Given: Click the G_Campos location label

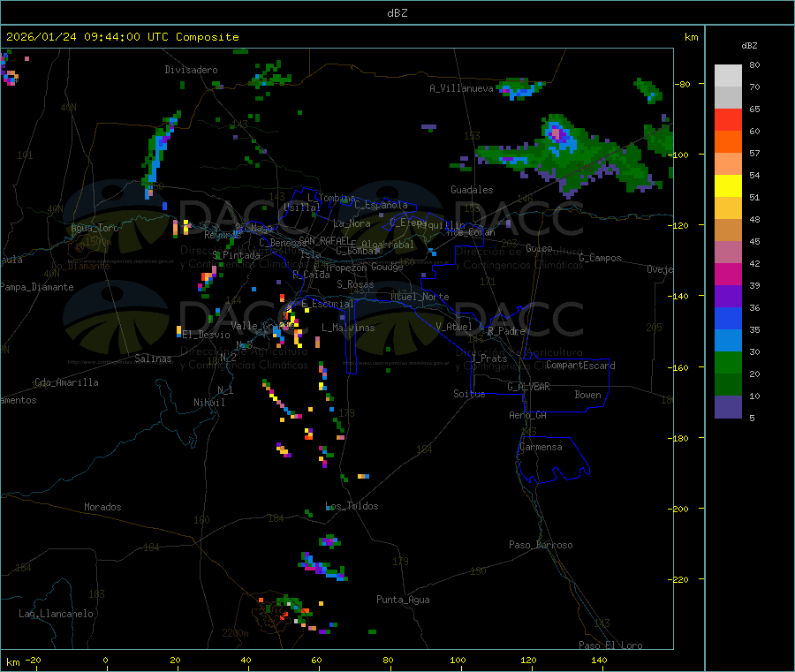Looking at the screenshot, I should click(x=601, y=258).
